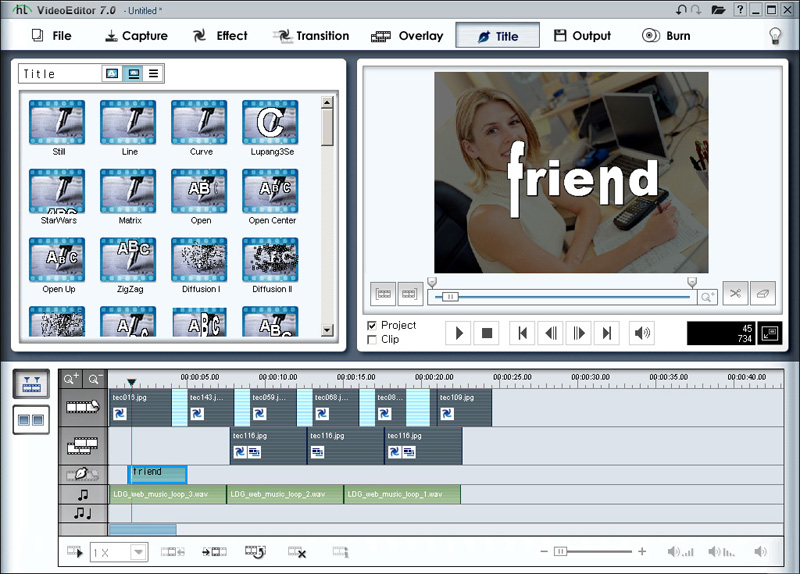
Task: Open the 1X playback speed dropdown
Action: coord(138,552)
